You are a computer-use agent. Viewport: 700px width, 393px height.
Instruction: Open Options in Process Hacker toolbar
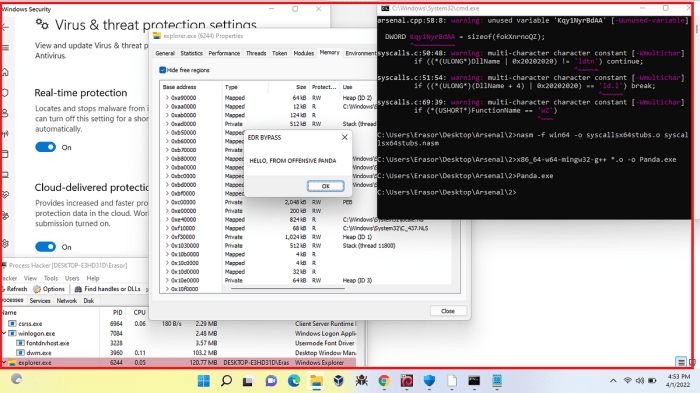(49, 289)
